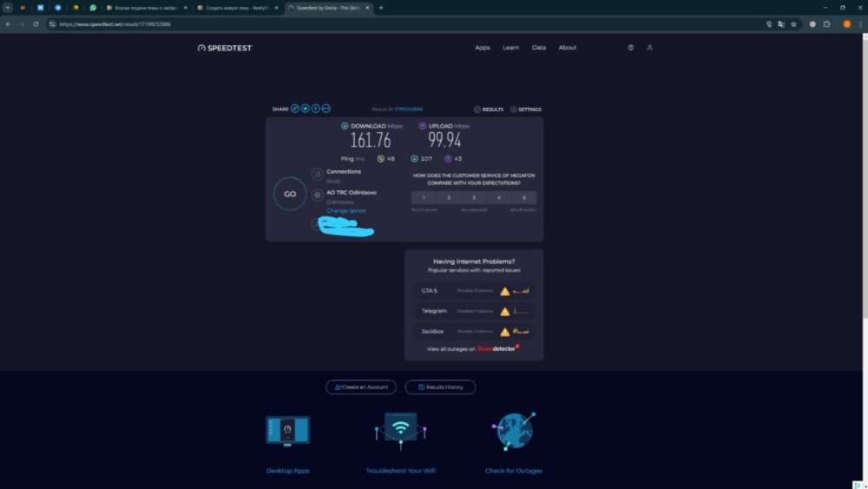
Task: Click the GTA 5 warning triangle icon
Action: coord(505,291)
